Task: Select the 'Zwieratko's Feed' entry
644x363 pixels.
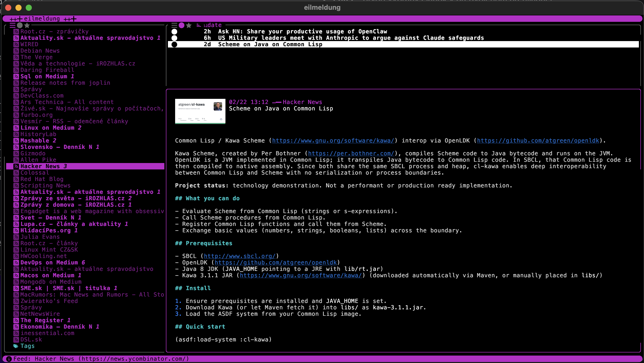Action: pos(49,301)
